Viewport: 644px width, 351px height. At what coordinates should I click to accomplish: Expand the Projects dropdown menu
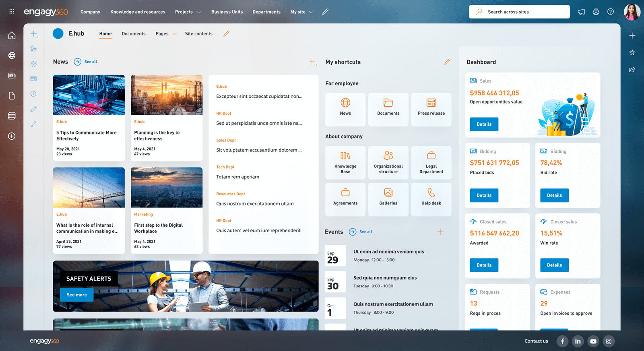pyautogui.click(x=188, y=12)
